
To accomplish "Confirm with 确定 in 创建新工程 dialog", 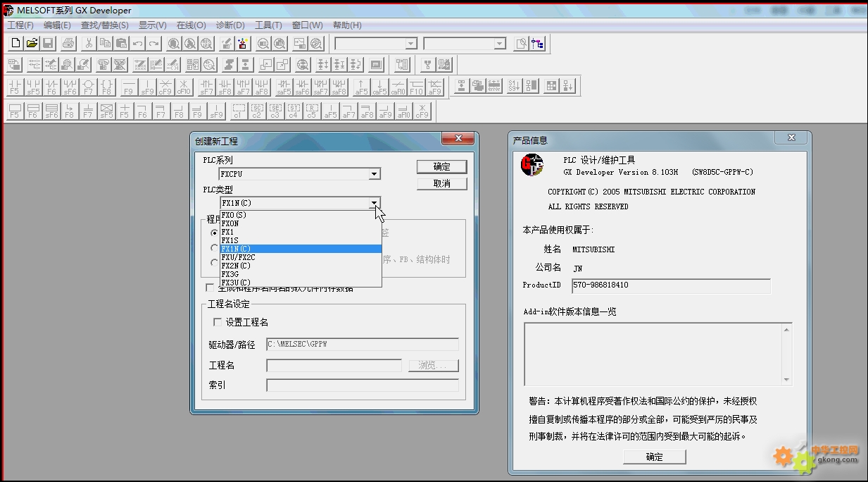I will pyautogui.click(x=442, y=167).
